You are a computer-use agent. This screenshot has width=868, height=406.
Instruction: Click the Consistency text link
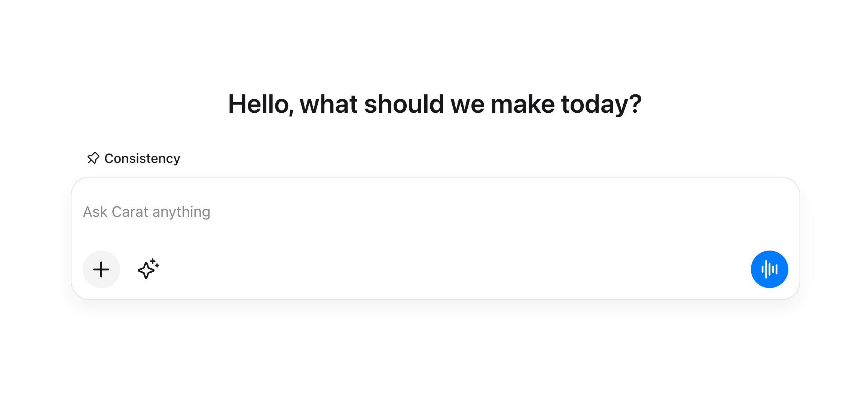pos(142,158)
